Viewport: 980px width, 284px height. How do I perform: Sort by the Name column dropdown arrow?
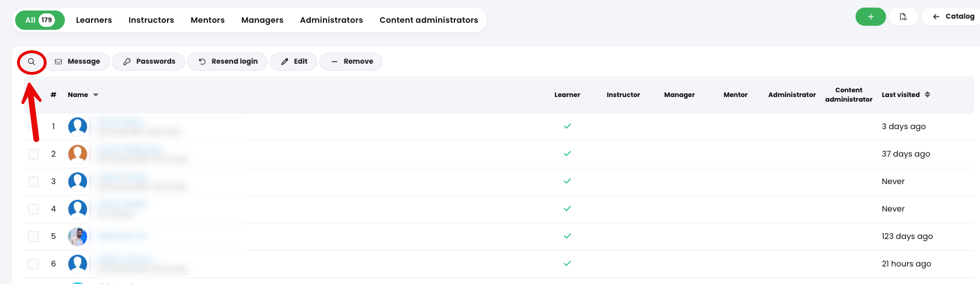[x=96, y=95]
